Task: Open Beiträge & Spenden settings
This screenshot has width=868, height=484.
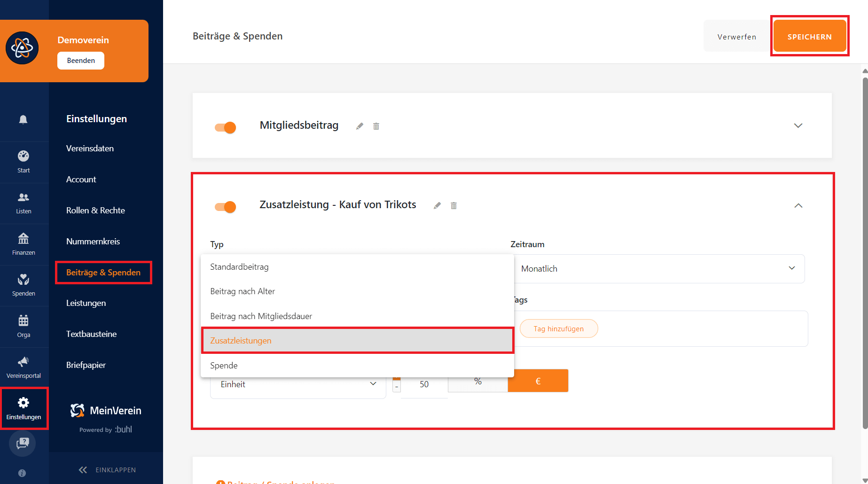Action: click(103, 273)
